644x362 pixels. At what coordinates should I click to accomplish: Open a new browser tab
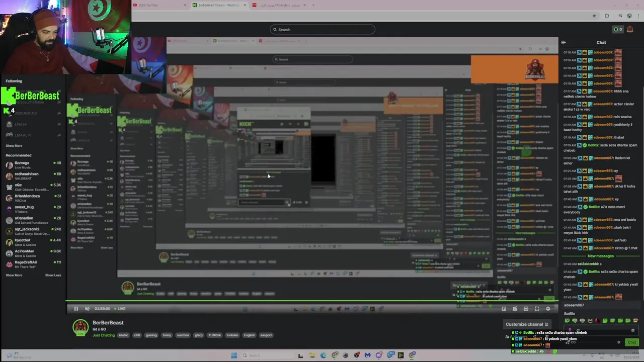click(x=313, y=5)
